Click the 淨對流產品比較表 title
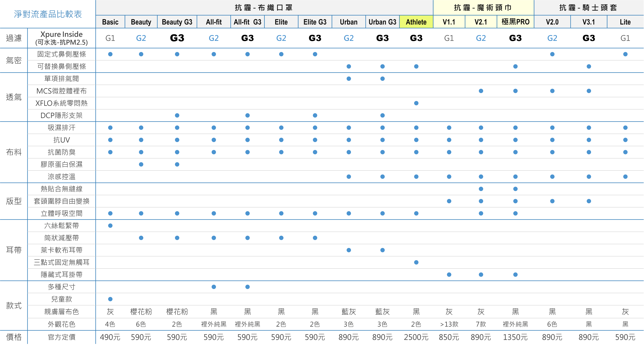 tap(48, 14)
